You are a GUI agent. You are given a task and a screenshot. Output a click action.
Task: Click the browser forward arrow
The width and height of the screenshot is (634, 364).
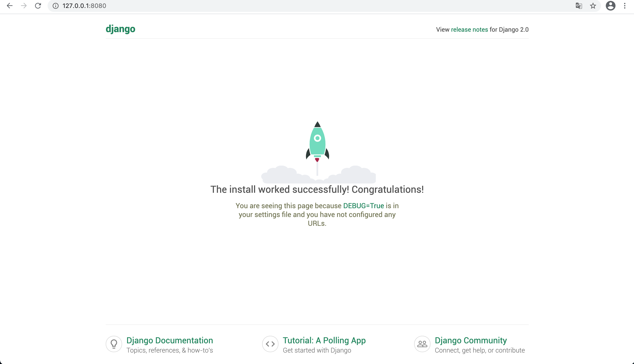coord(24,6)
